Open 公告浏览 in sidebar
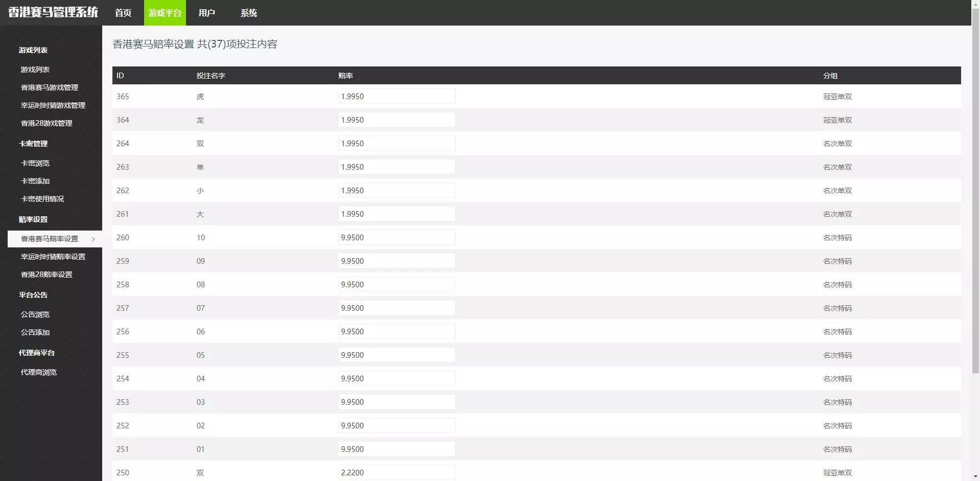Viewport: 980px width, 481px height. [35, 314]
